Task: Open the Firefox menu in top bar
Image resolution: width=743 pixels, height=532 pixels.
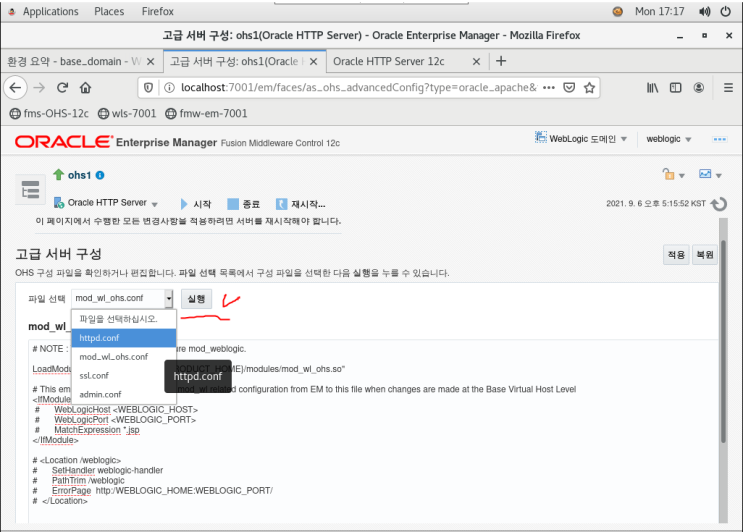Action: 158,11
